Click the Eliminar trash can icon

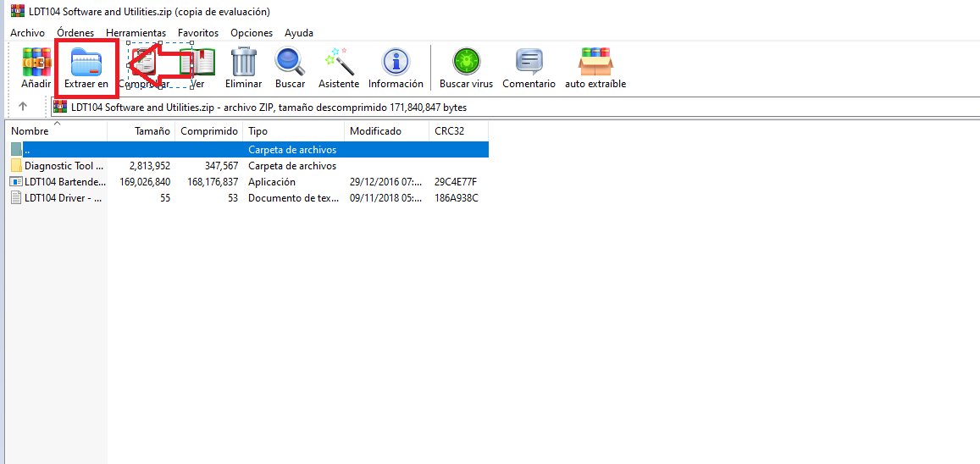click(x=243, y=62)
